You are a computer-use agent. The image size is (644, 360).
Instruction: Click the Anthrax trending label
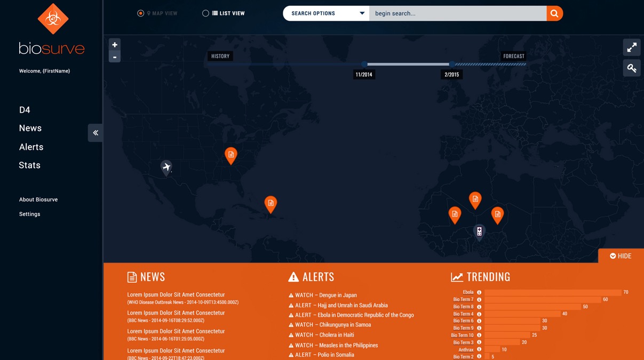click(466, 350)
